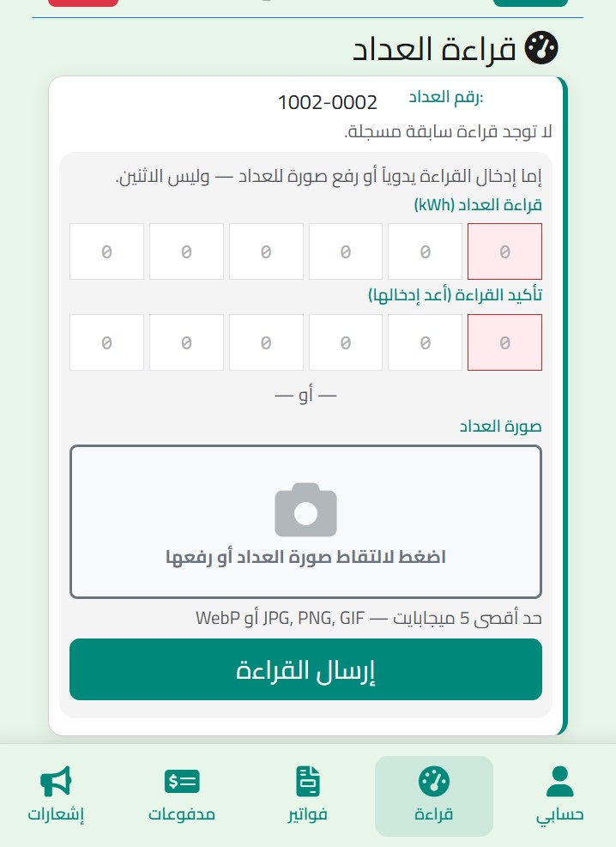Click the highlighted red first digit box under قراءة العداد
616x847 pixels.
[504, 251]
